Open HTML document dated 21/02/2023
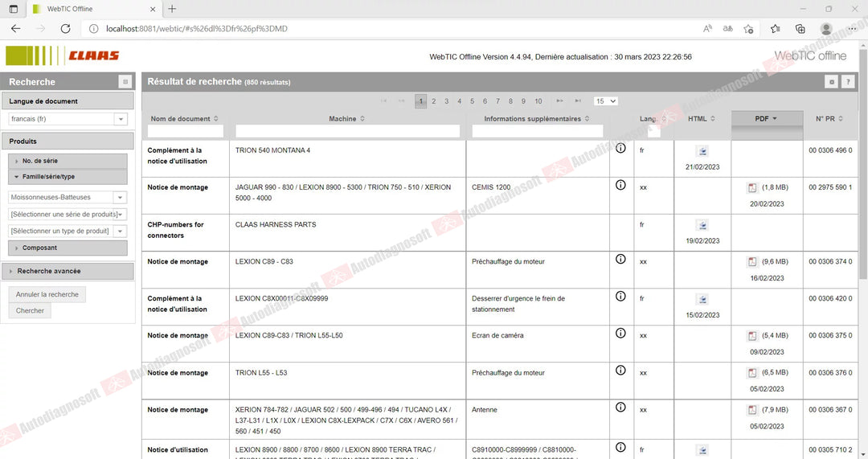The image size is (868, 459). pos(702,151)
